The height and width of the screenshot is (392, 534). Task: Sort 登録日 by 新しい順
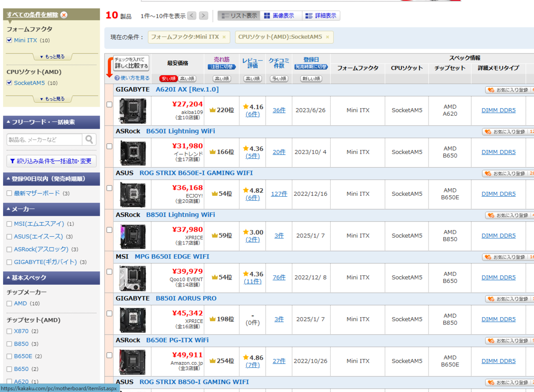(x=311, y=79)
